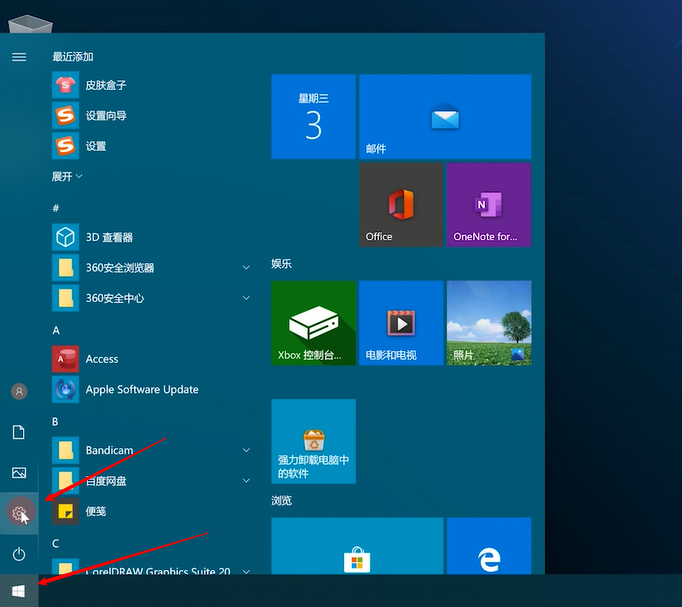This screenshot has width=682, height=607.
Task: Expand the 360安全中心 folder chevron
Action: click(246, 298)
